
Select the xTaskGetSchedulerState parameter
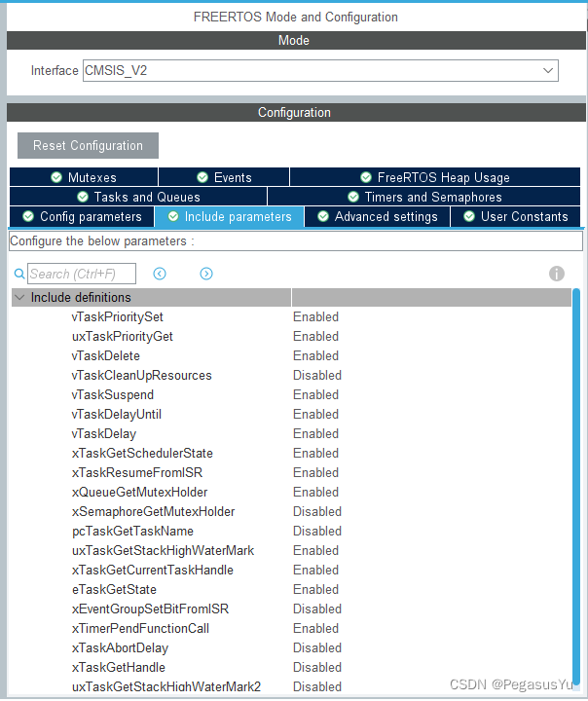pos(142,453)
